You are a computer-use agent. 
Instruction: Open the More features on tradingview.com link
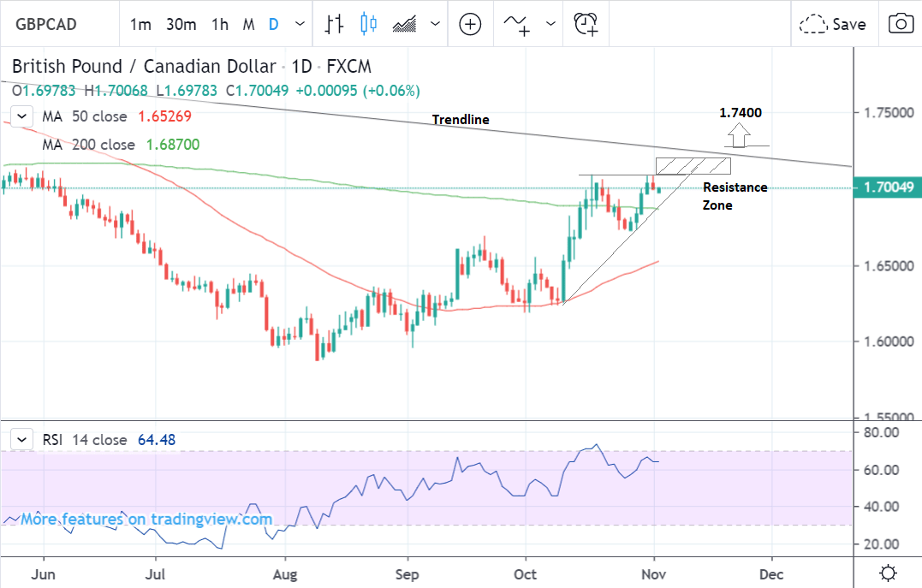pos(146,519)
